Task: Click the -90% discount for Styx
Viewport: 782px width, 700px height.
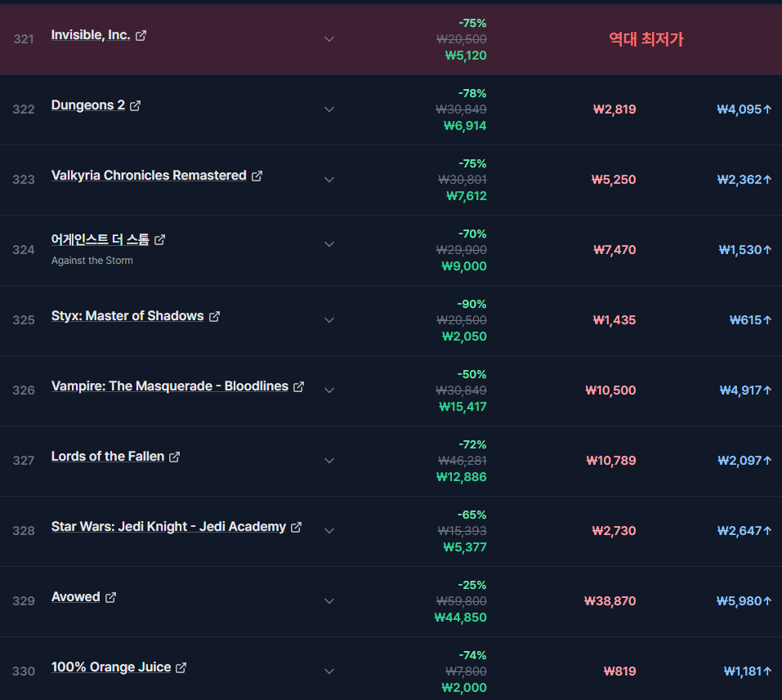Action: tap(471, 304)
